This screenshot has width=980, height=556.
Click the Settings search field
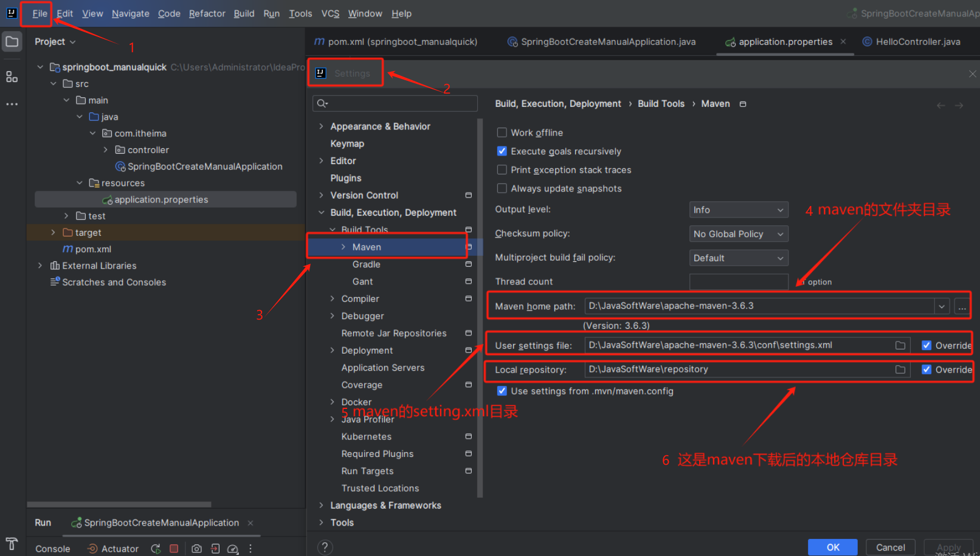pyautogui.click(x=395, y=103)
